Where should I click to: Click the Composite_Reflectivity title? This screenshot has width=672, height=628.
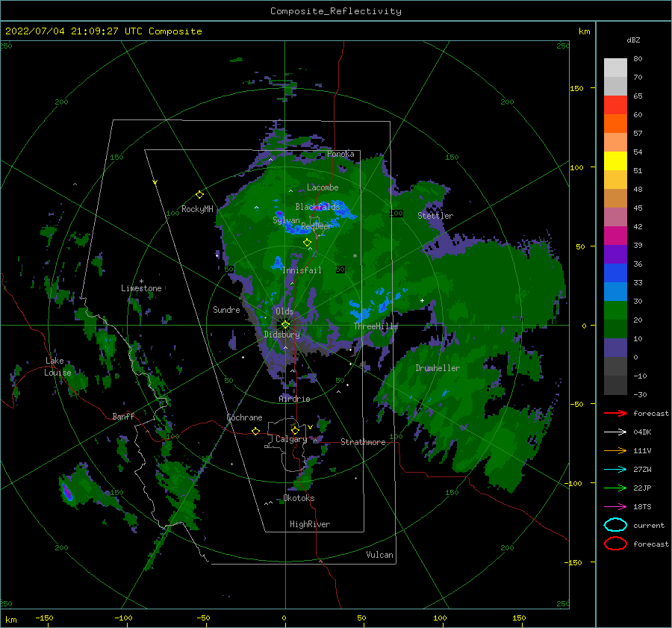(336, 11)
